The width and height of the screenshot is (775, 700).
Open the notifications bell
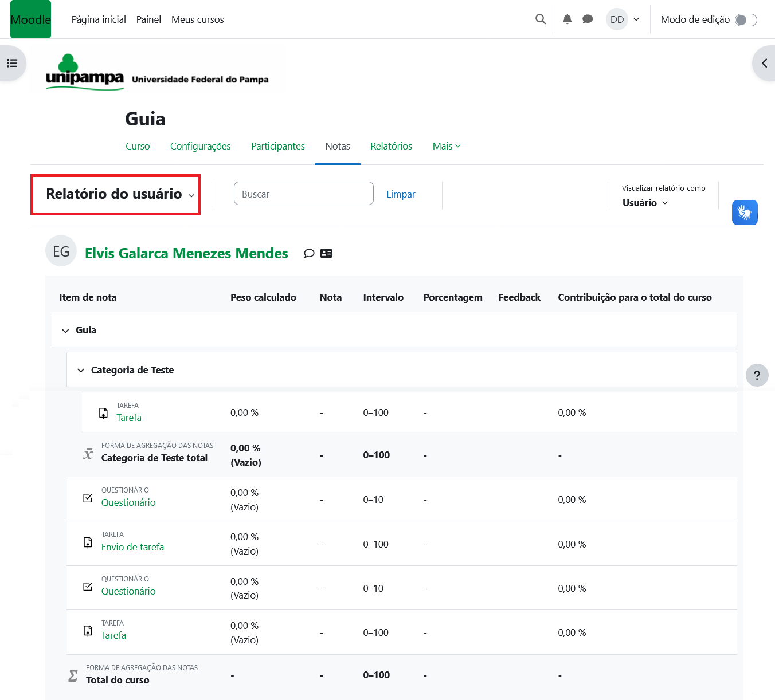tap(567, 19)
